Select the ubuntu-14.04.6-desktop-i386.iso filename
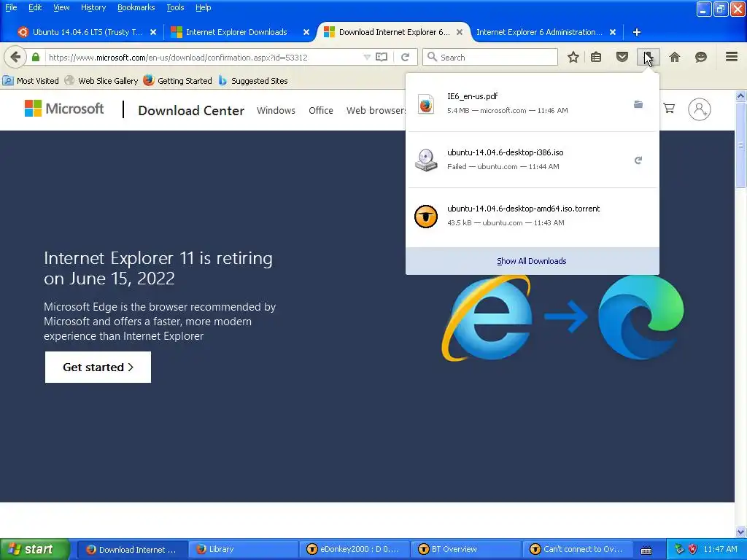Viewport: 747px width, 560px height. [x=505, y=152]
